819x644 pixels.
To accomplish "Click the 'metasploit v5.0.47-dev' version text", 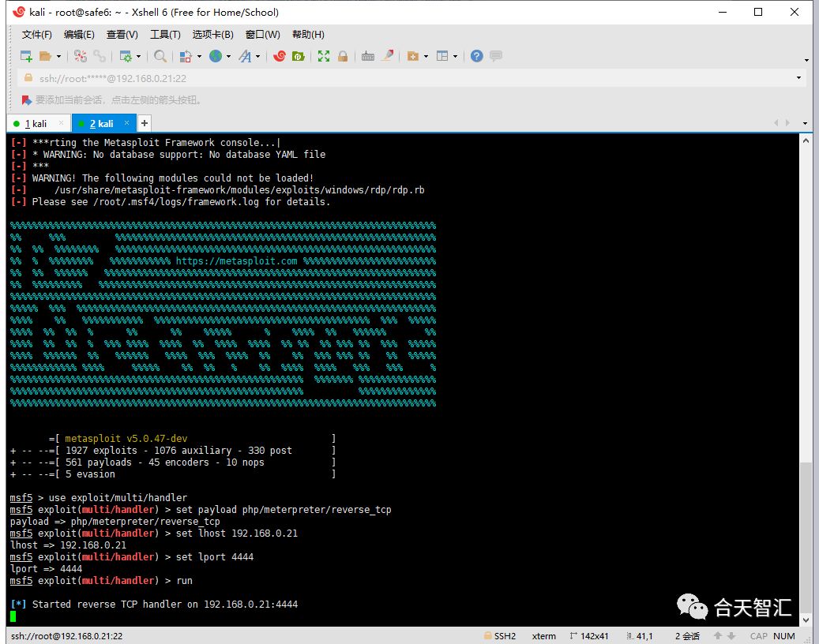I will (x=126, y=438).
